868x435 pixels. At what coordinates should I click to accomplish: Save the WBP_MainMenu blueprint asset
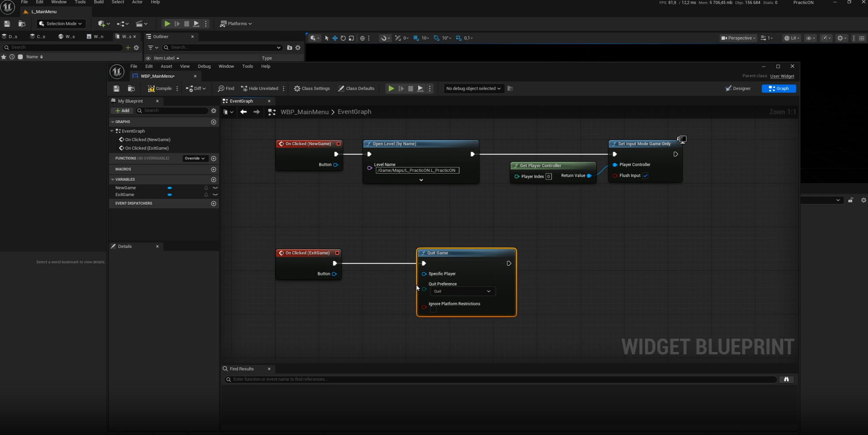coord(116,89)
